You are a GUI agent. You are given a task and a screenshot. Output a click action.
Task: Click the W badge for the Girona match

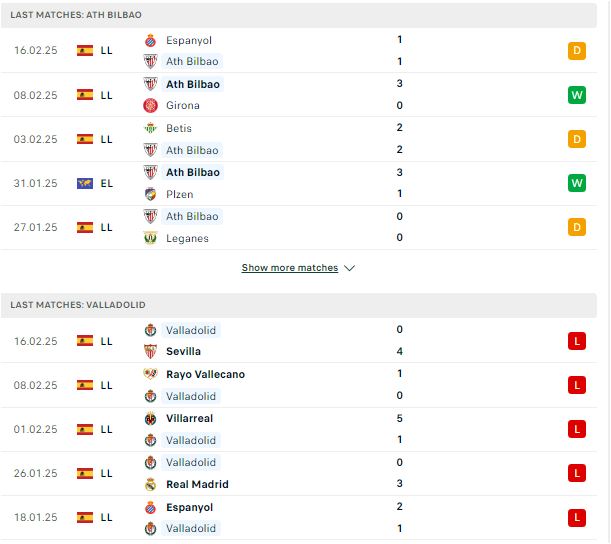(x=577, y=95)
